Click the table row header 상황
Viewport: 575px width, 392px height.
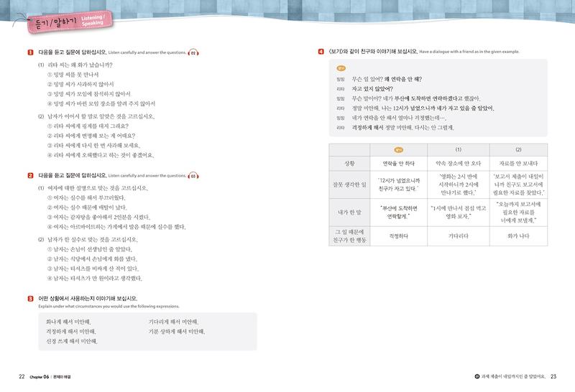coord(350,164)
